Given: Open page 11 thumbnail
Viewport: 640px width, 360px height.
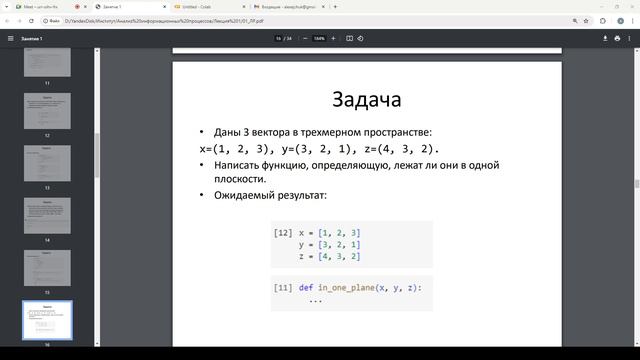Looking at the screenshot, I should pyautogui.click(x=47, y=62).
